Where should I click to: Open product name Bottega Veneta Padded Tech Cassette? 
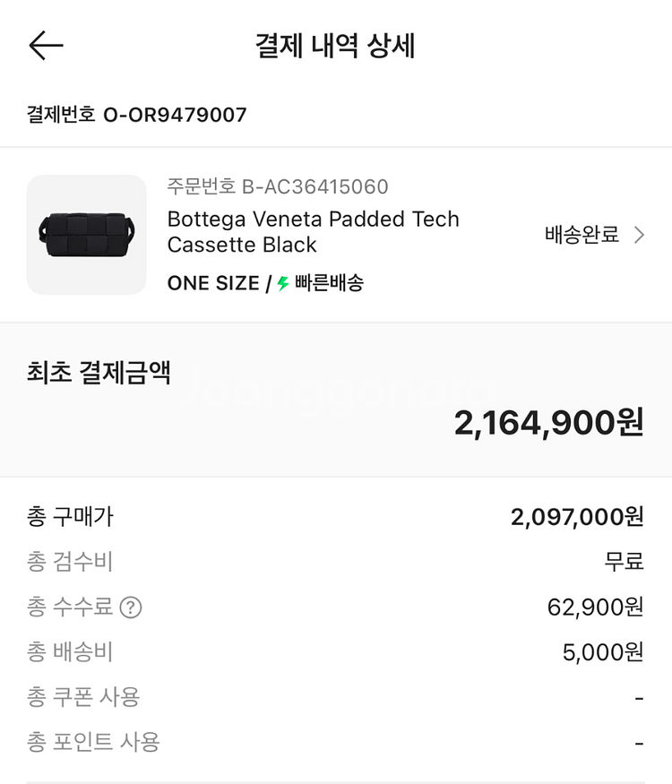tap(313, 232)
